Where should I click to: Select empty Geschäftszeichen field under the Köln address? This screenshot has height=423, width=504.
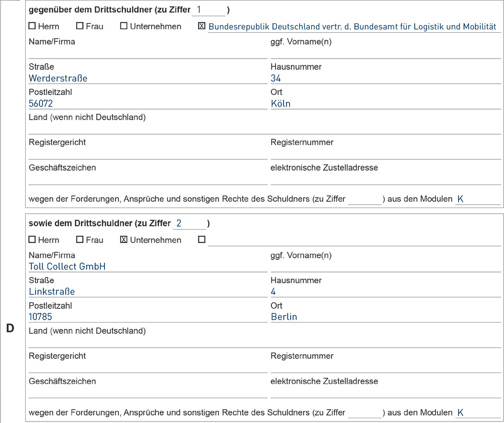coord(147,179)
